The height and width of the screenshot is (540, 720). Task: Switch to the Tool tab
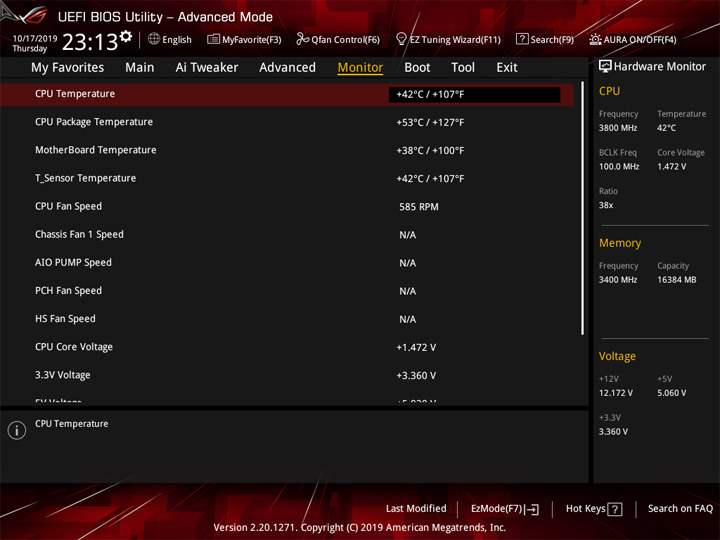click(x=463, y=68)
